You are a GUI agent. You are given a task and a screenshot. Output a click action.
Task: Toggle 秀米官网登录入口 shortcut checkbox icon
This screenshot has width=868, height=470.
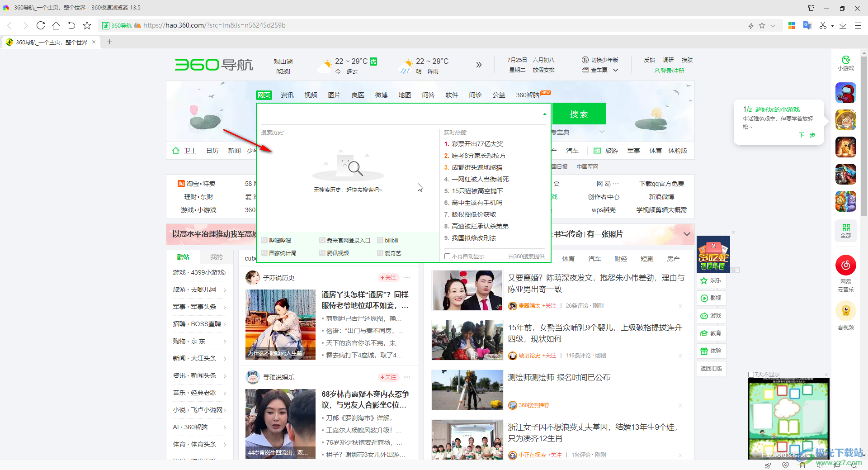pos(322,240)
